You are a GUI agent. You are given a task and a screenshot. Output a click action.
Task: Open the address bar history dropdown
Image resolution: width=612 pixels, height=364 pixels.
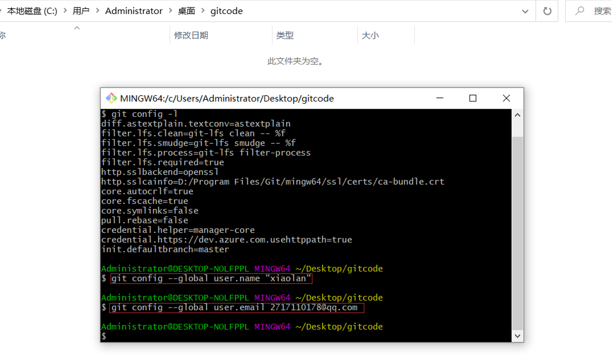coord(525,11)
